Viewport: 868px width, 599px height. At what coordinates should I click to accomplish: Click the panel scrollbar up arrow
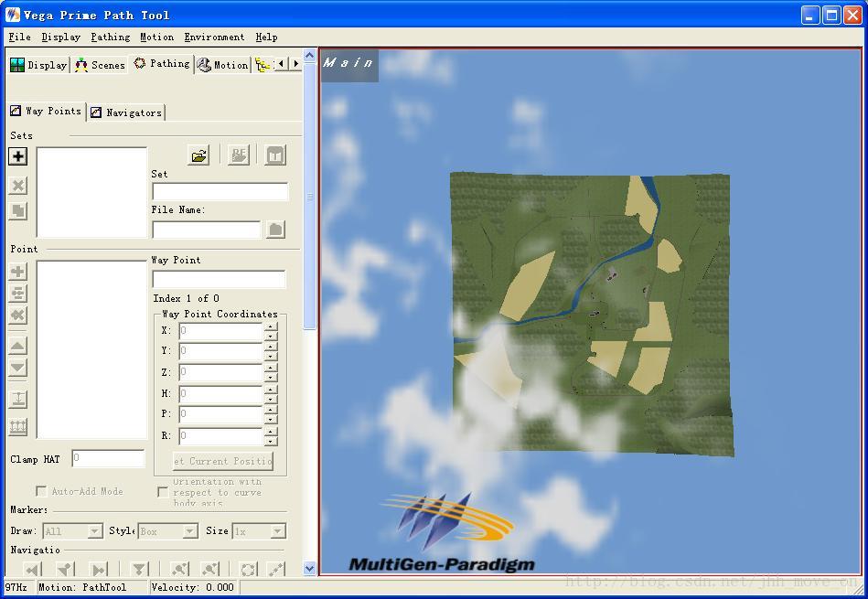click(310, 55)
